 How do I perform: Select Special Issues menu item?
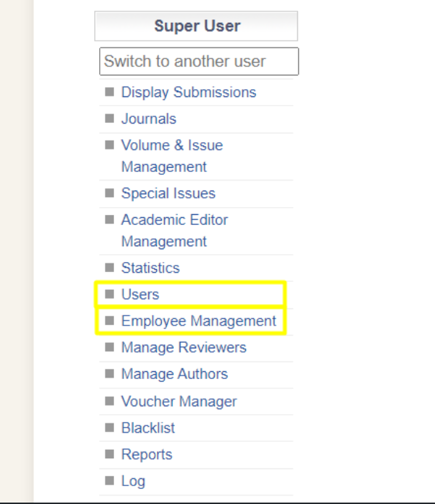click(168, 193)
